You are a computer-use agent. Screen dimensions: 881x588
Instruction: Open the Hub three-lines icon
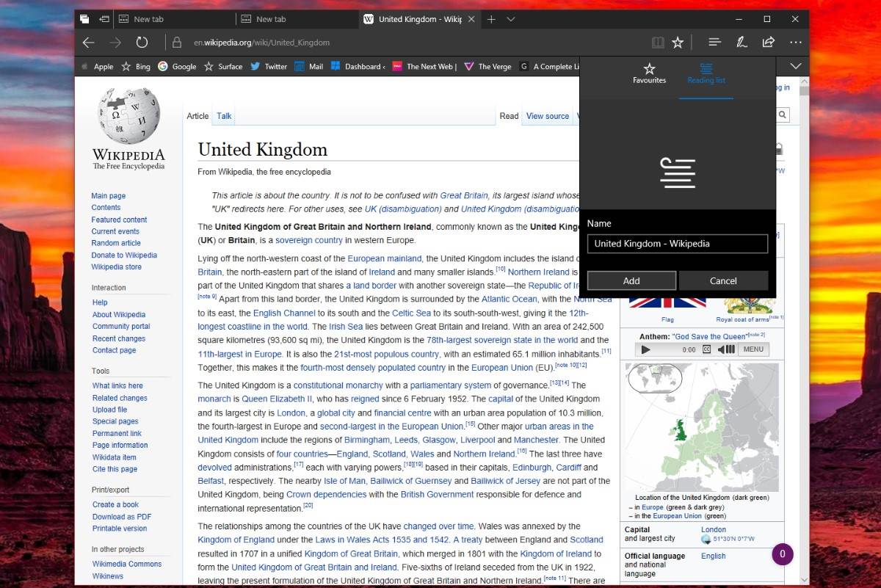pyautogui.click(x=714, y=43)
